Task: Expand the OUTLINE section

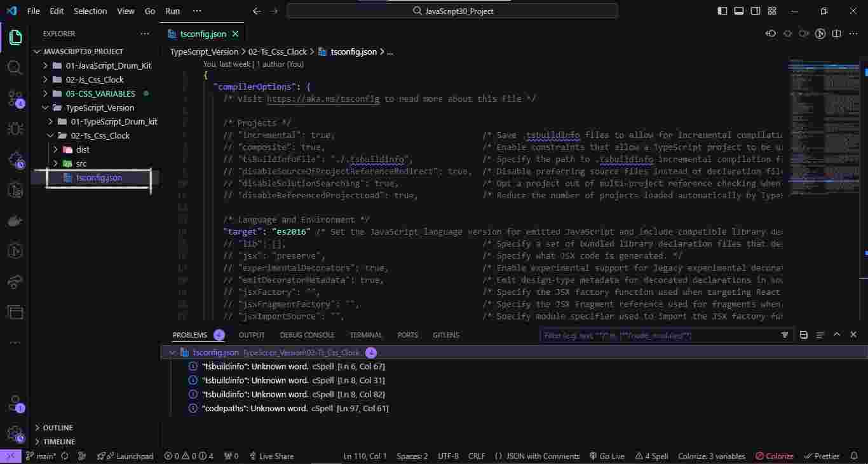Action: pos(57,428)
